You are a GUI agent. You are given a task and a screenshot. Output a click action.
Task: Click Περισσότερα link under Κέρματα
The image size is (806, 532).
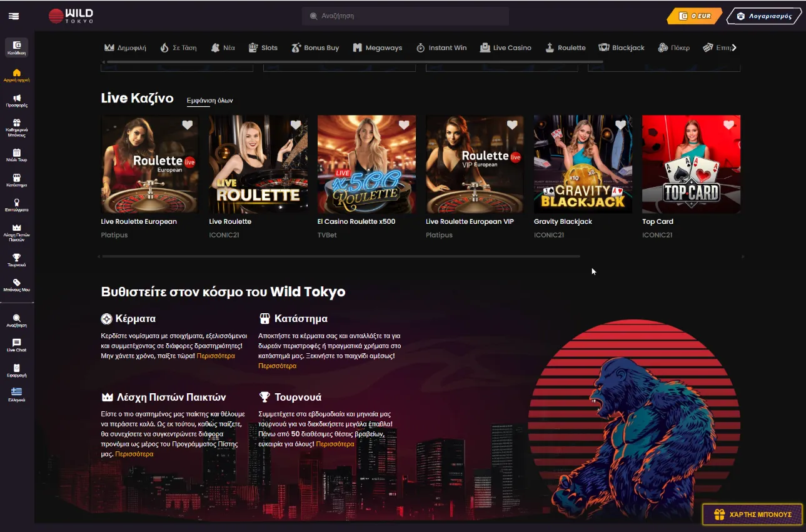216,356
